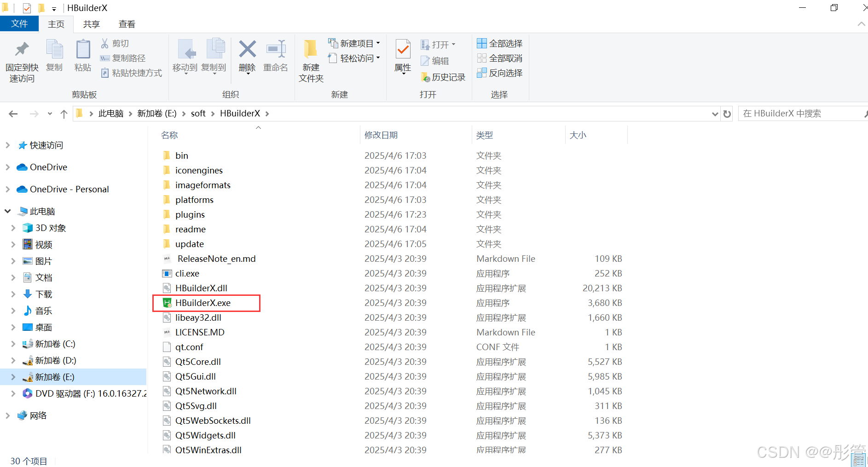Open Downloads in the navigation pane
Image resolution: width=868 pixels, height=467 pixels.
(x=44, y=294)
